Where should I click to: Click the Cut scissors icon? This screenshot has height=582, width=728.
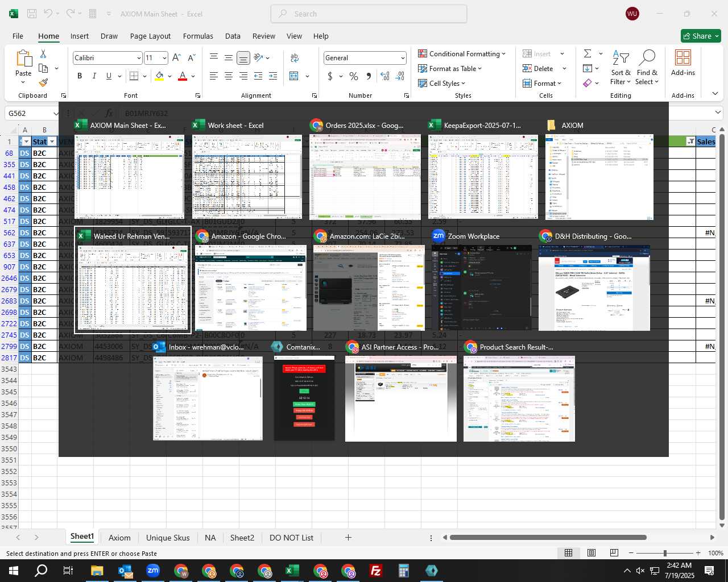(x=43, y=53)
